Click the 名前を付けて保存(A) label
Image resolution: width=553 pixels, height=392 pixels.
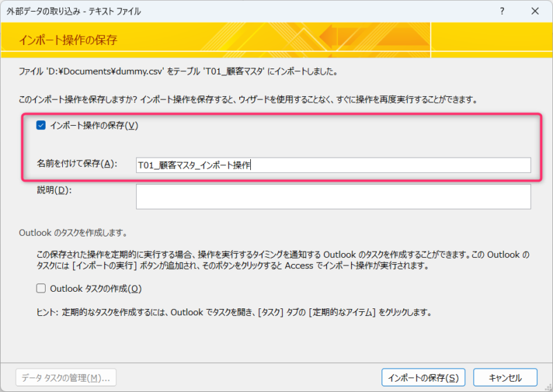[x=77, y=164]
